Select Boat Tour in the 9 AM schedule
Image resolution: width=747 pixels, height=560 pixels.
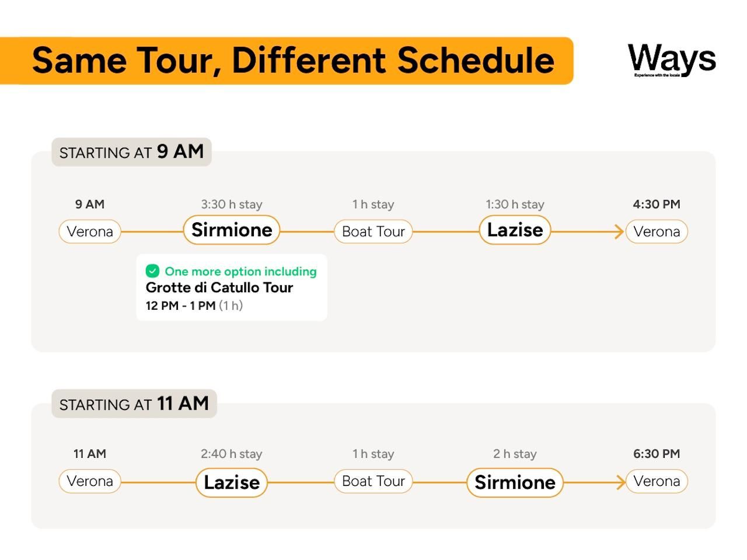(x=373, y=232)
